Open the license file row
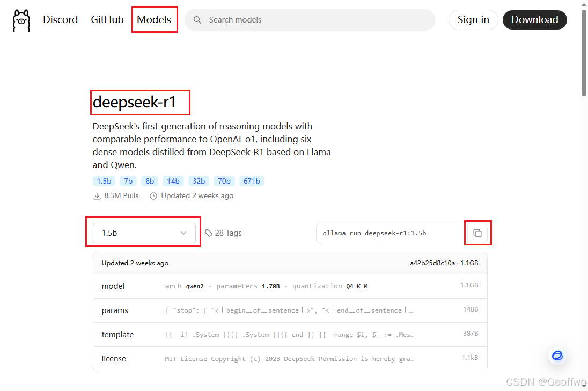 click(x=290, y=358)
